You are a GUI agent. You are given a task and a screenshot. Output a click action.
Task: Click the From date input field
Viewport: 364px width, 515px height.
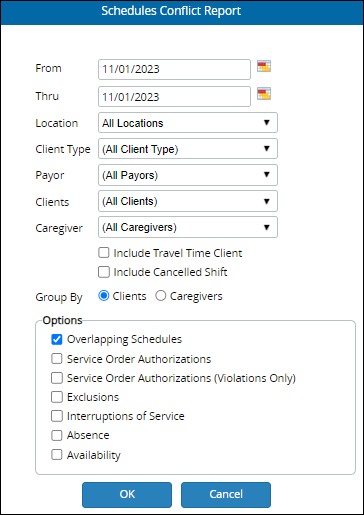(x=174, y=69)
